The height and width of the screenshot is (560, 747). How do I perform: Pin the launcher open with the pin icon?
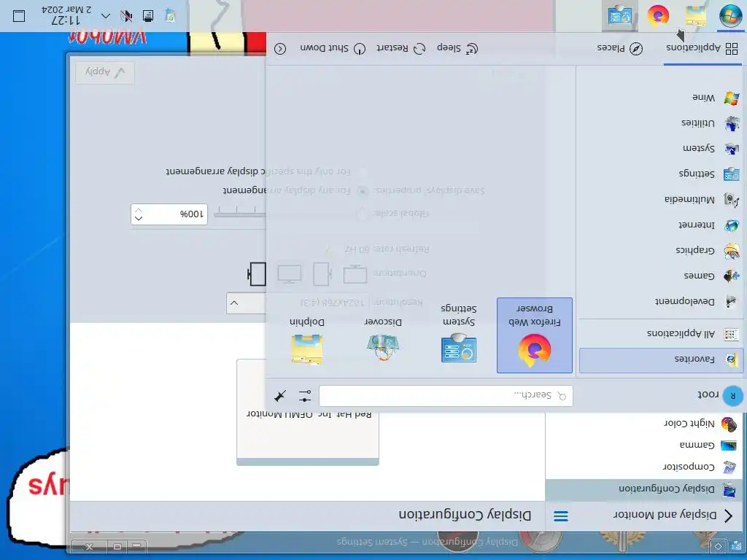click(x=281, y=396)
